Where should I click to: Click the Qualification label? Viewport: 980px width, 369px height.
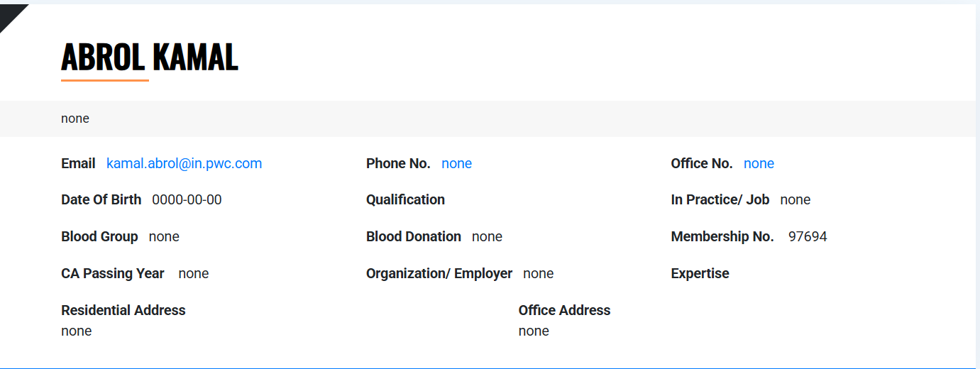tap(405, 200)
